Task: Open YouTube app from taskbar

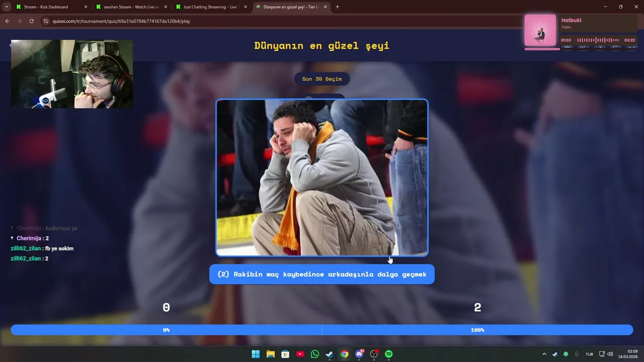Action: tap(300, 354)
